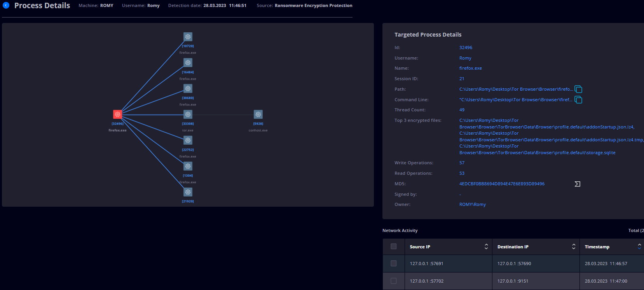Click the MD5 hash 4EDCBF0BB8694D894E47E6E893D89496
This screenshot has width=644, height=290.
pyautogui.click(x=502, y=184)
